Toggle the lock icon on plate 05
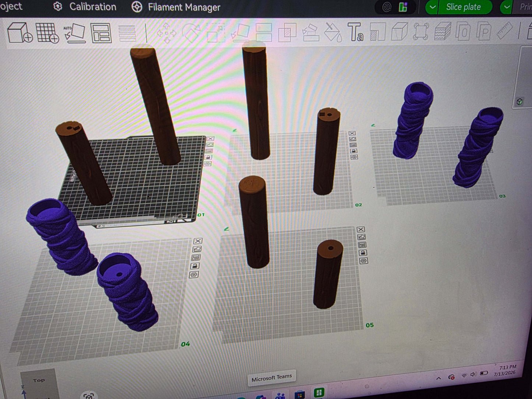The image size is (532, 399). (362, 253)
